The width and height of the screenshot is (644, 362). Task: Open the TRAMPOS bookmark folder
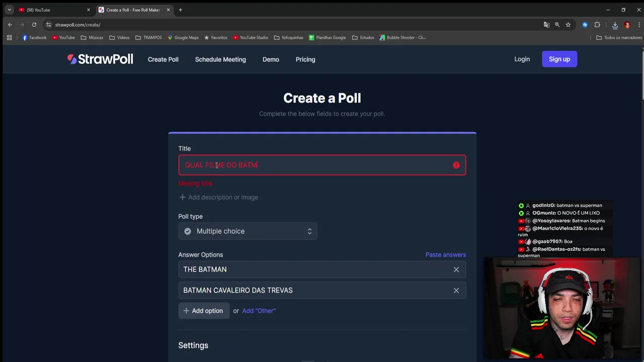click(x=148, y=38)
